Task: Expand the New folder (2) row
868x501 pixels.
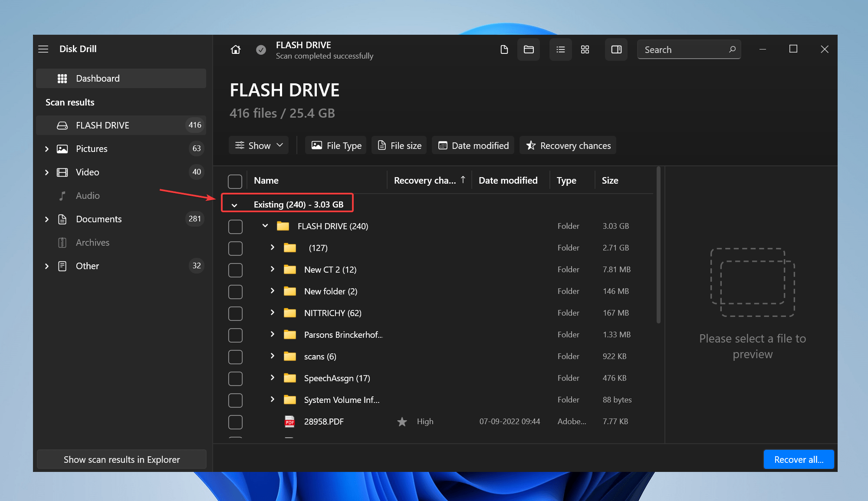Action: tap(272, 291)
